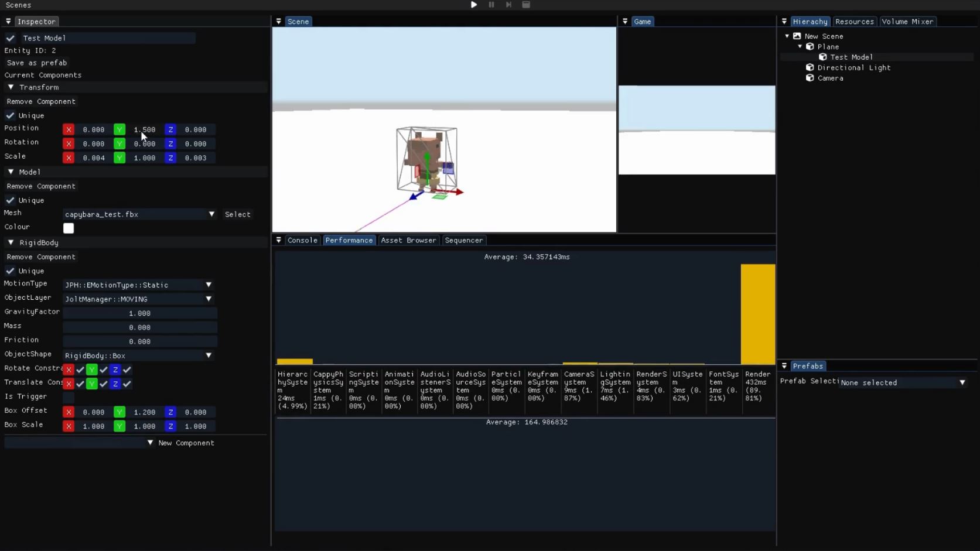Click the Directional Light entity icon

pos(810,67)
